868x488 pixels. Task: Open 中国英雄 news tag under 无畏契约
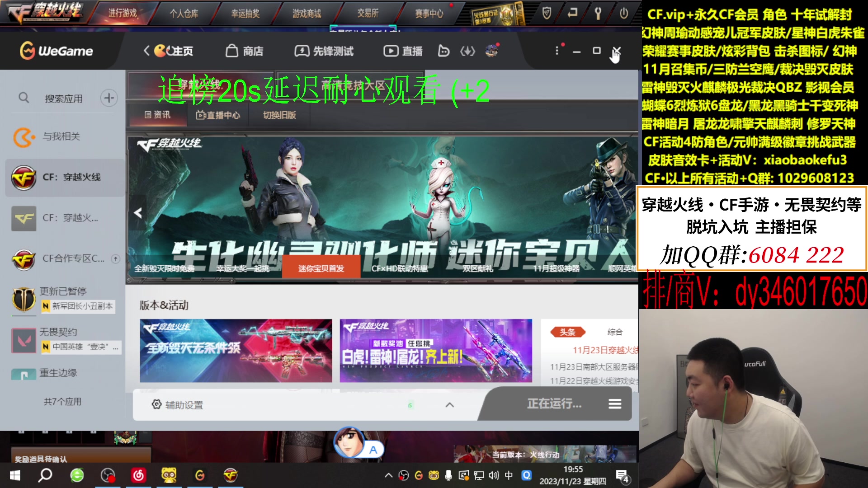[x=81, y=347]
